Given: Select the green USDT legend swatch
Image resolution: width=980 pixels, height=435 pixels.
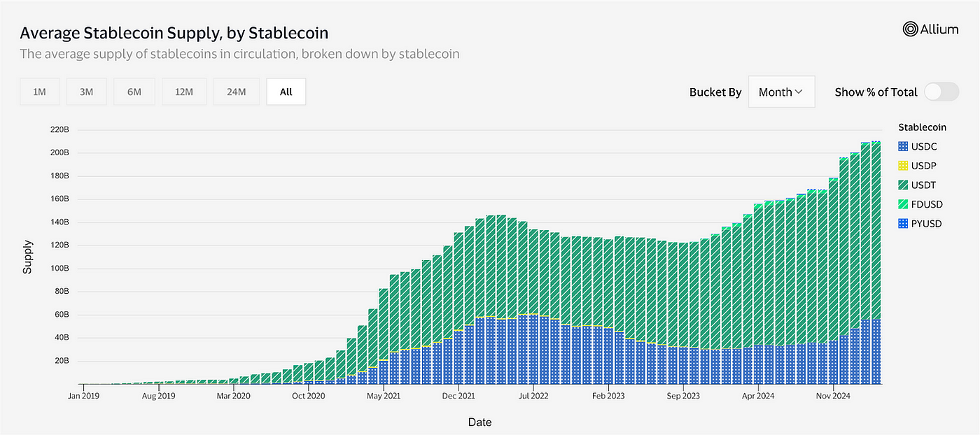Looking at the screenshot, I should [904, 185].
